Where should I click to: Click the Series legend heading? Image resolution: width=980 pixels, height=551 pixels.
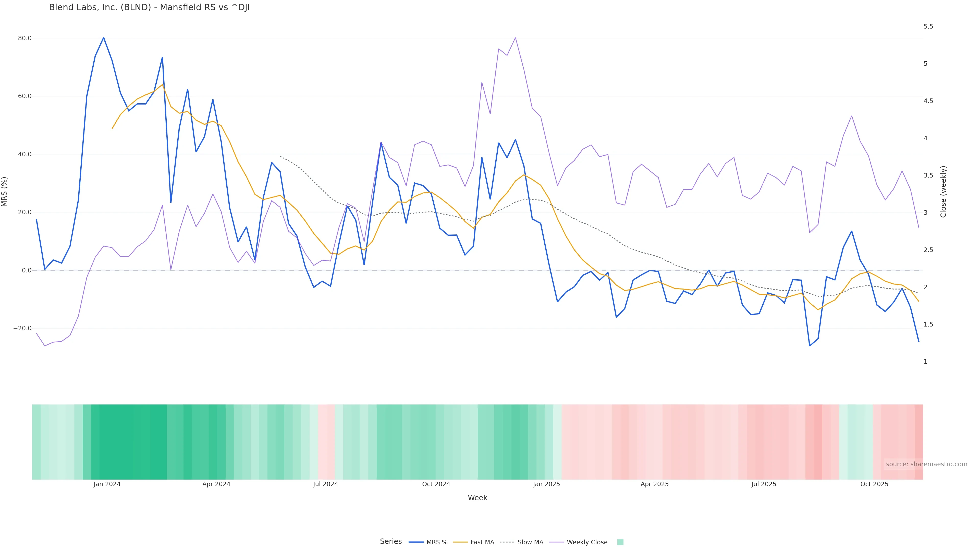391,542
